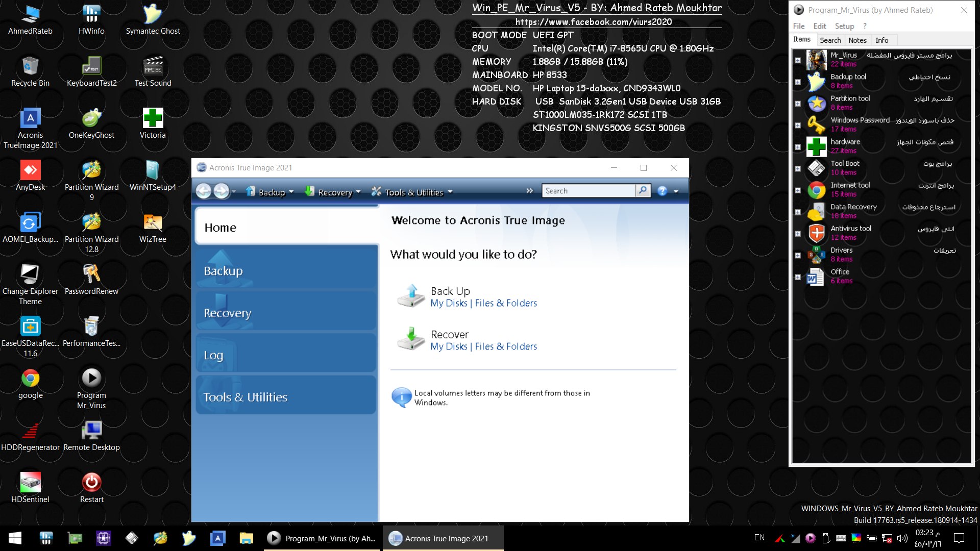Image resolution: width=980 pixels, height=551 pixels.
Task: Expand the Data Recovery tree group
Action: 798,212
